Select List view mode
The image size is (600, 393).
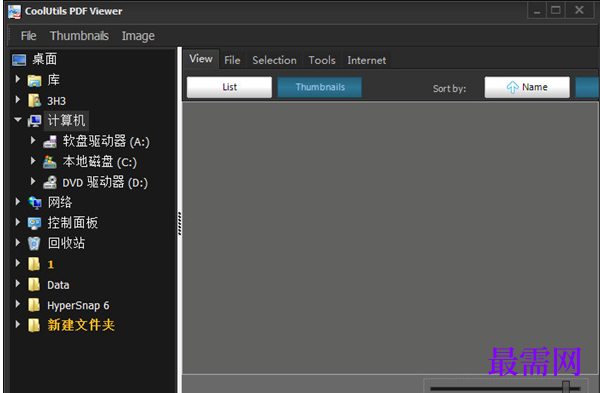(x=230, y=87)
